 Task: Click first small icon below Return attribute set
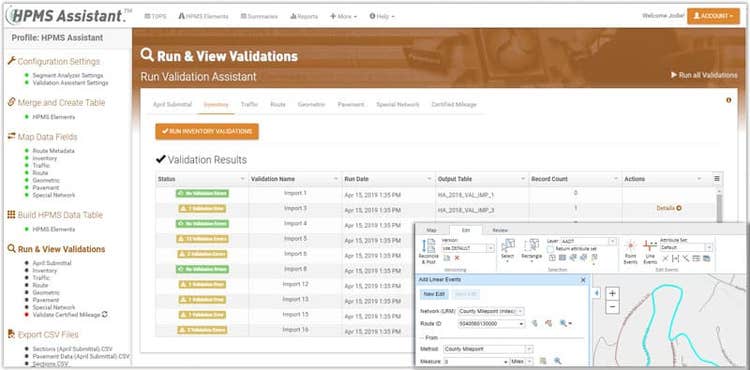click(x=552, y=258)
